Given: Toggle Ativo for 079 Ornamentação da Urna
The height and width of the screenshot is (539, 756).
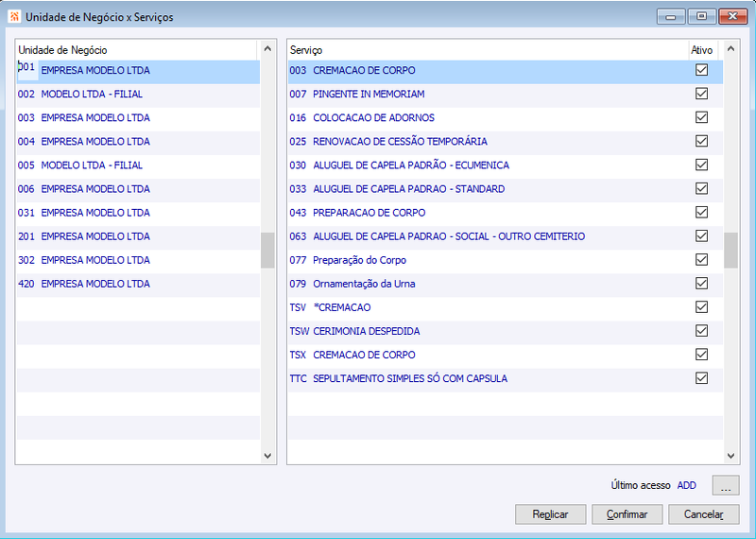Looking at the screenshot, I should (701, 284).
